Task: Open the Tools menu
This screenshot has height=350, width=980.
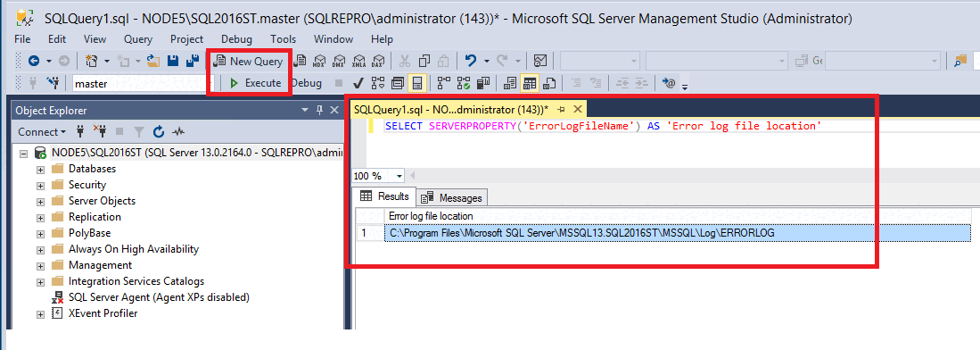Action: 284,38
